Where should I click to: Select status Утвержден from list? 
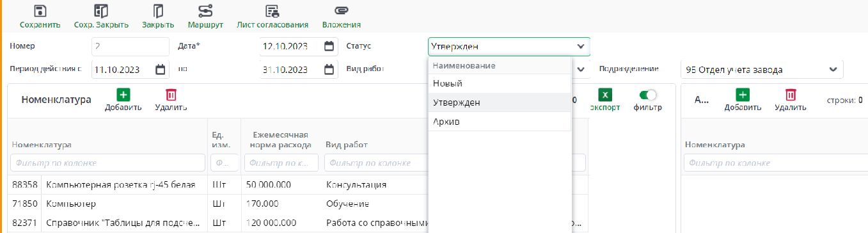500,102
